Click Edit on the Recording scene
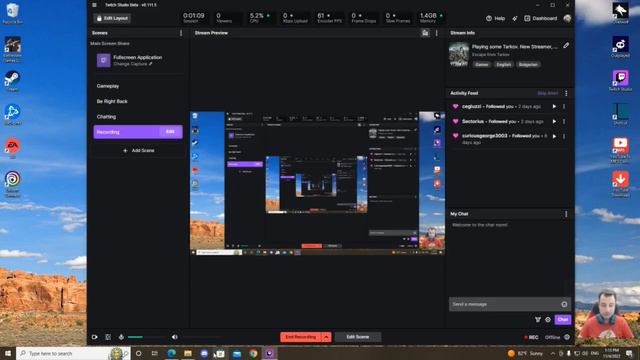Image resolution: width=640 pixels, height=360 pixels. coord(170,132)
